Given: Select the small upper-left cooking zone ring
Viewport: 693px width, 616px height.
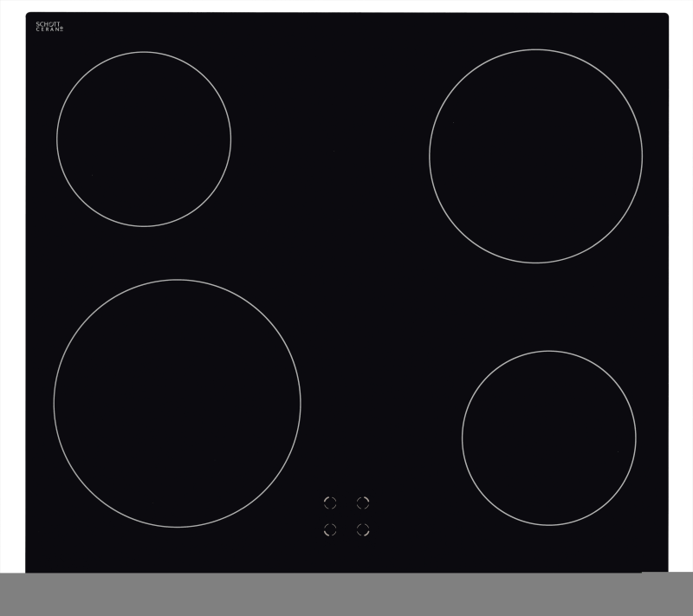Looking at the screenshot, I should (x=144, y=139).
